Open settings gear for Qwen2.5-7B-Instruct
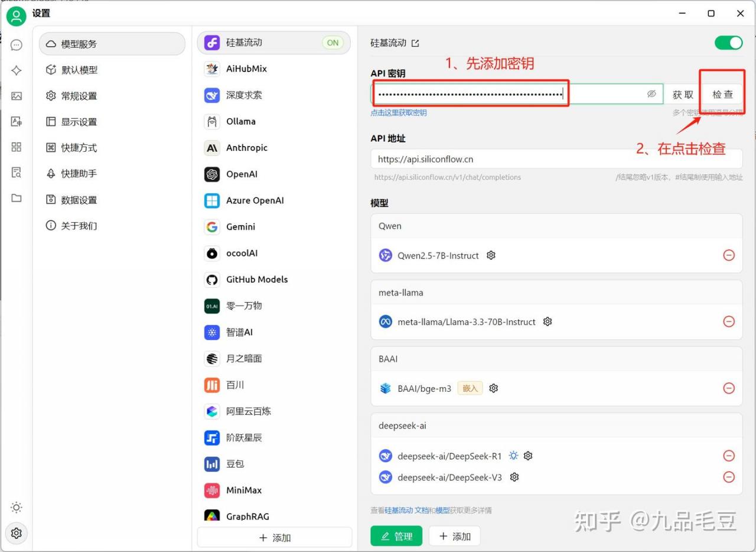The height and width of the screenshot is (552, 756). pyautogui.click(x=491, y=255)
